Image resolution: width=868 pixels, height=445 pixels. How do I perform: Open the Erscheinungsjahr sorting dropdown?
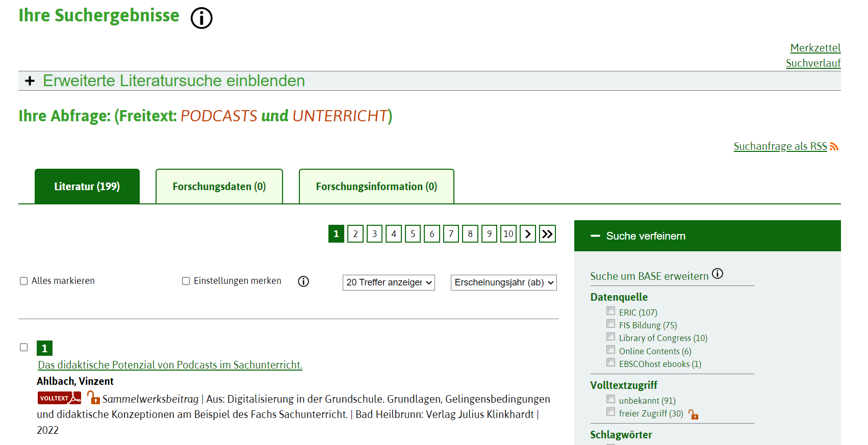(503, 282)
